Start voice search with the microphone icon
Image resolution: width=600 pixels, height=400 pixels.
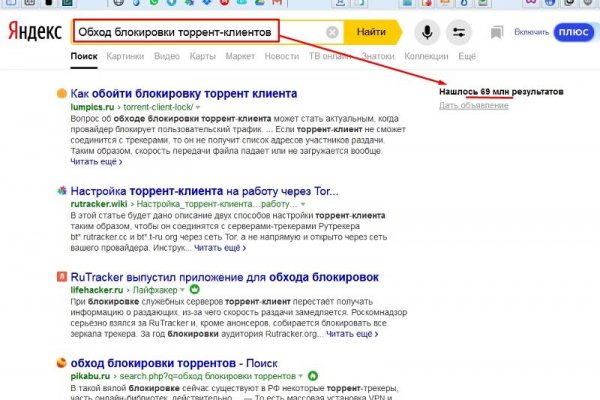(427, 32)
